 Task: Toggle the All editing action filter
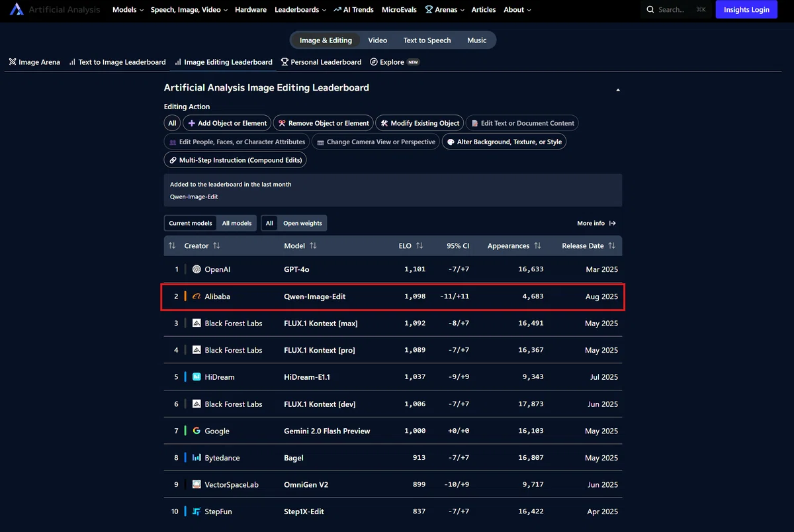(172, 123)
